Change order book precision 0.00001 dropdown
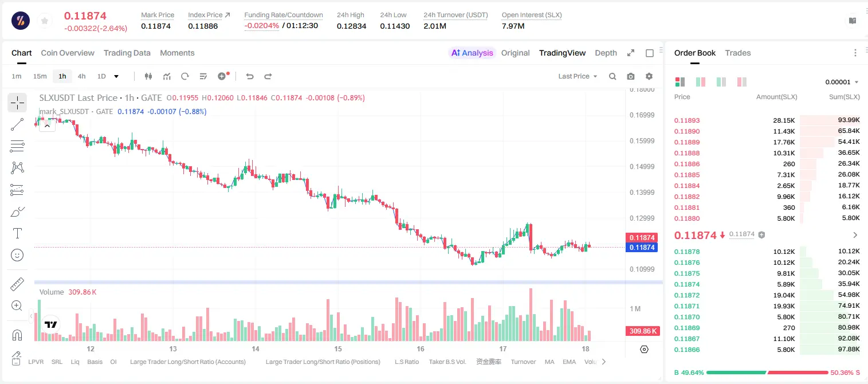The height and width of the screenshot is (384, 868). pyautogui.click(x=842, y=82)
